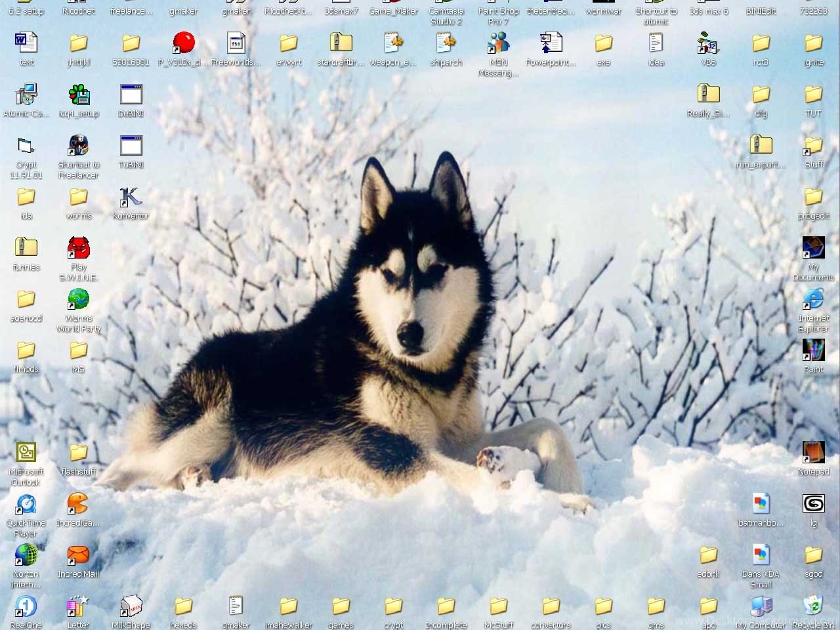840x630 pixels.
Task: Open the MS folder
Action: pyautogui.click(x=79, y=350)
